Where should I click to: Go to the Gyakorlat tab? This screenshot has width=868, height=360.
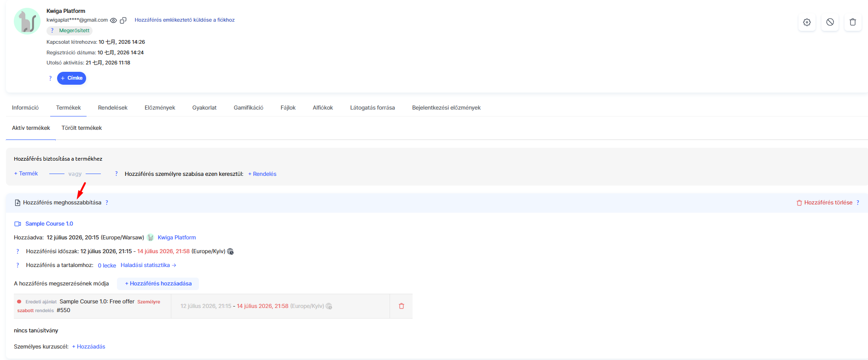click(204, 108)
